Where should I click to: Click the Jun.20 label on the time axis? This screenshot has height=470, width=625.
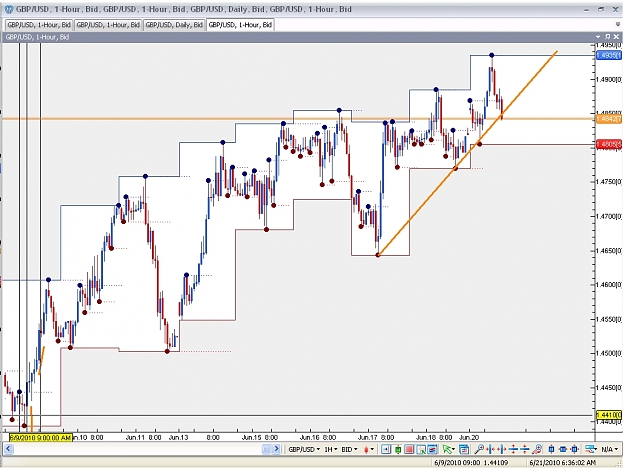[469, 437]
